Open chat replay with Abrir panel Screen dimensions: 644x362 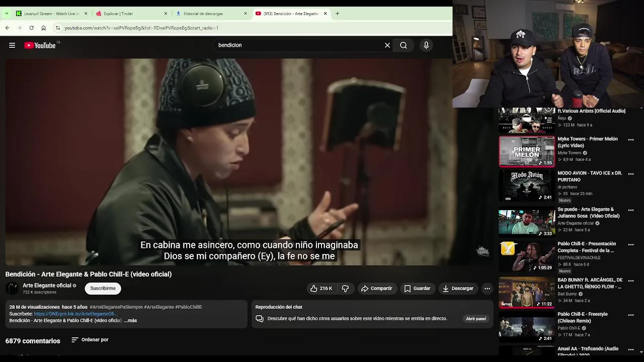(475, 319)
